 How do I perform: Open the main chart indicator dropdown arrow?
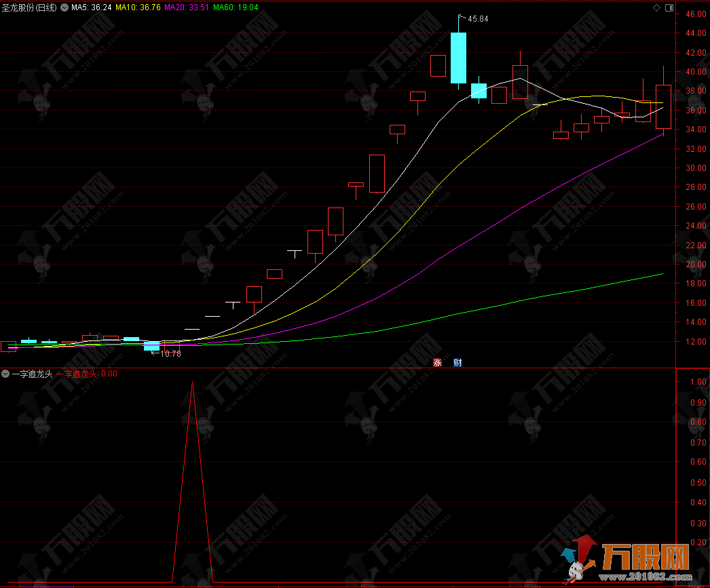65,8
